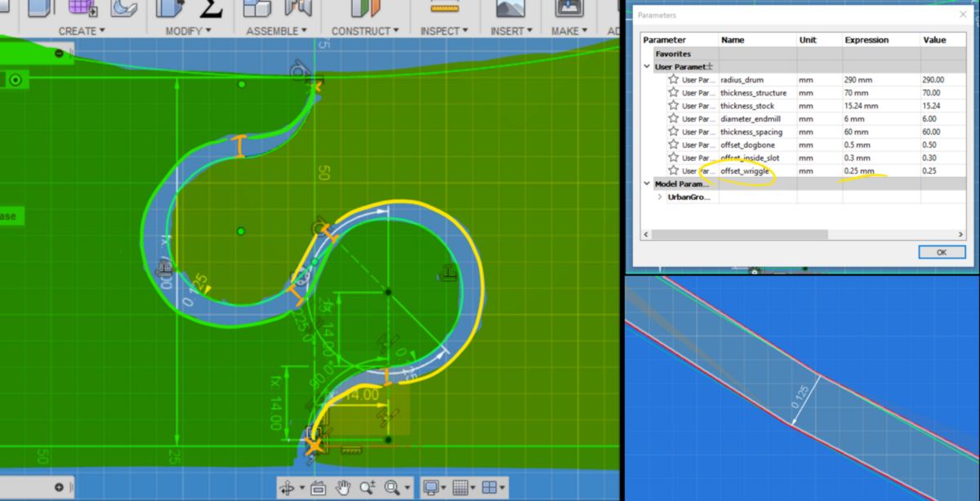Click the Joint tool icon

tap(298, 8)
